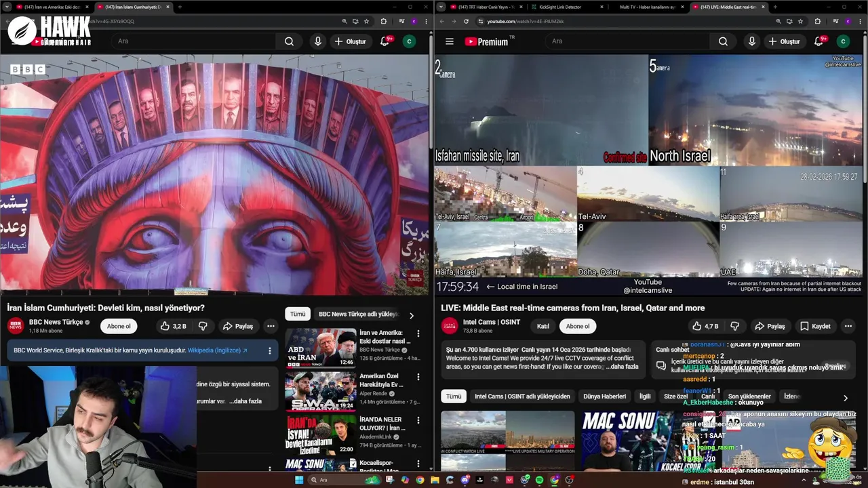The image size is (868, 488).
Task: Open new tab in right browser window
Action: (x=775, y=7)
